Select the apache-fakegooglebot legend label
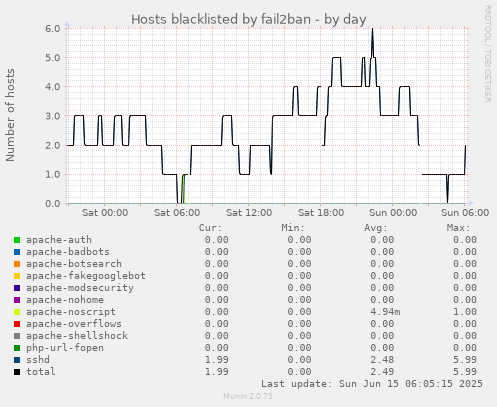This screenshot has height=407, width=497. pyautogui.click(x=86, y=276)
